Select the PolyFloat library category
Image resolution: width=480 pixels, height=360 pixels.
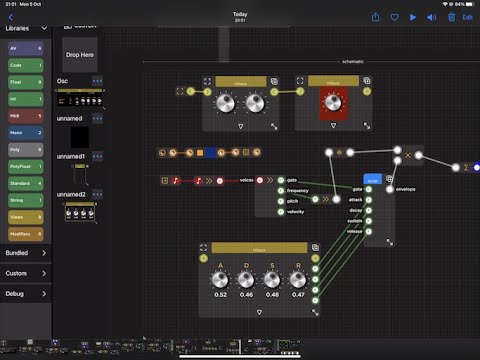pos(26,167)
